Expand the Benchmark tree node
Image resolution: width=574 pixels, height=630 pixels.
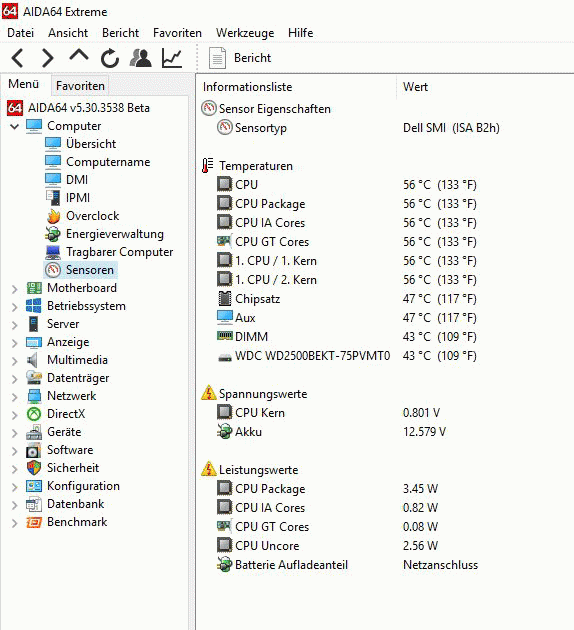14,523
